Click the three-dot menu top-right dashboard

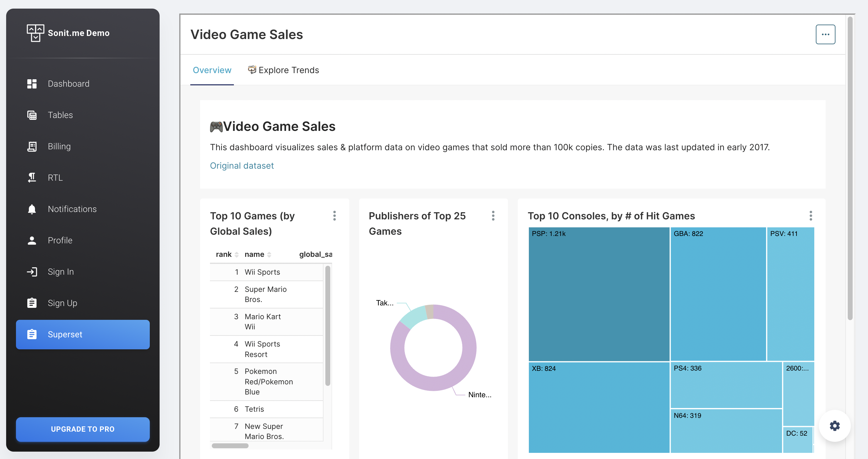click(826, 34)
